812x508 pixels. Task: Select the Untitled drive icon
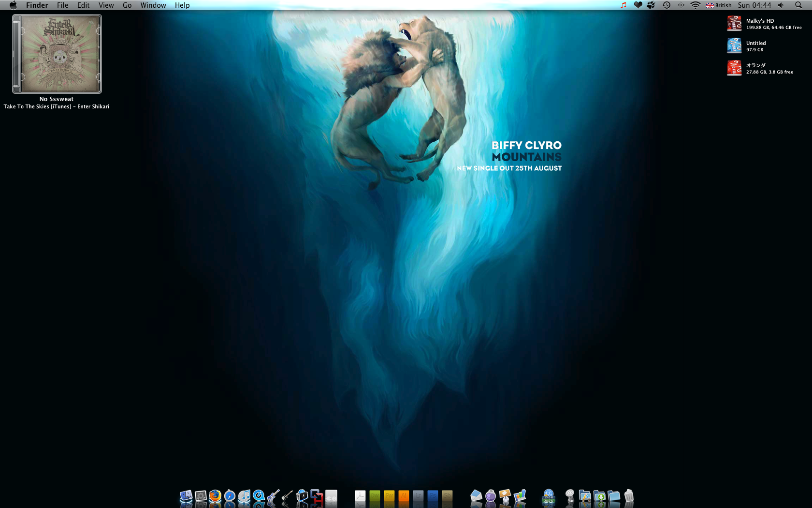[734, 45]
